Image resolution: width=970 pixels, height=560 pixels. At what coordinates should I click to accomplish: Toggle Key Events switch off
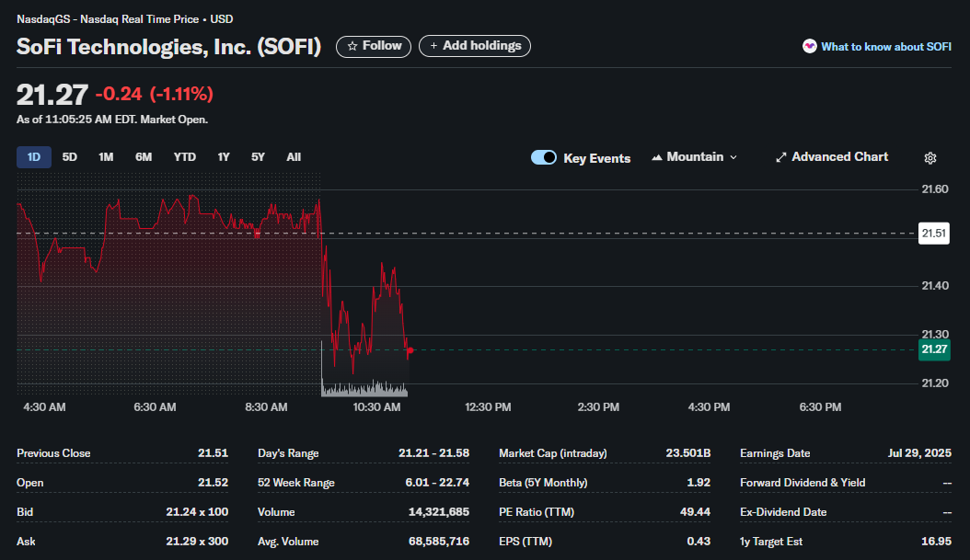[544, 157]
